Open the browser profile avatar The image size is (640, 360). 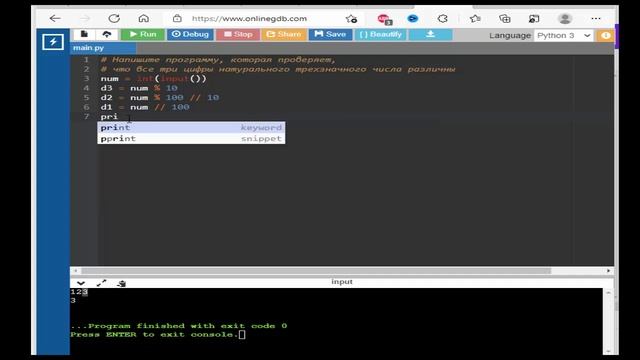click(565, 18)
